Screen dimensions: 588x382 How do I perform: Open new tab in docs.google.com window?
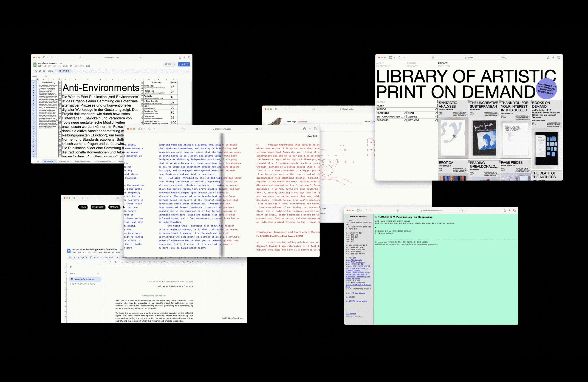pos(184,57)
